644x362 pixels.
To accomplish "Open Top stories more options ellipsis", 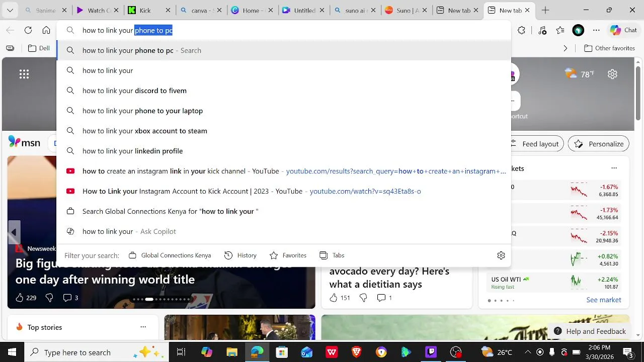I will click(143, 327).
